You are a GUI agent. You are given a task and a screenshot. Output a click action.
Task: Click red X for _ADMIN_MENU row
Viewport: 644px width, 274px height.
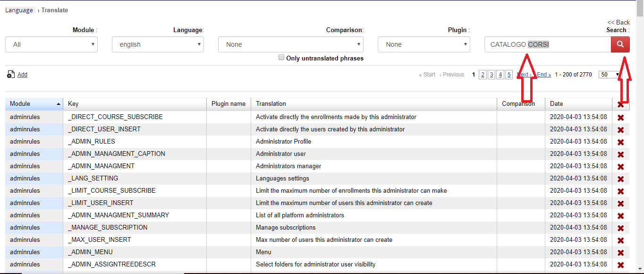621,253
